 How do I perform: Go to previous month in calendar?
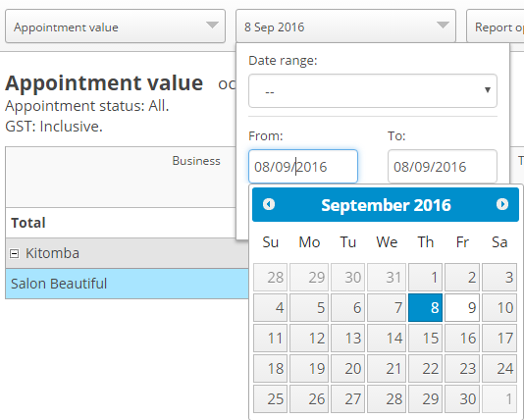click(x=269, y=204)
